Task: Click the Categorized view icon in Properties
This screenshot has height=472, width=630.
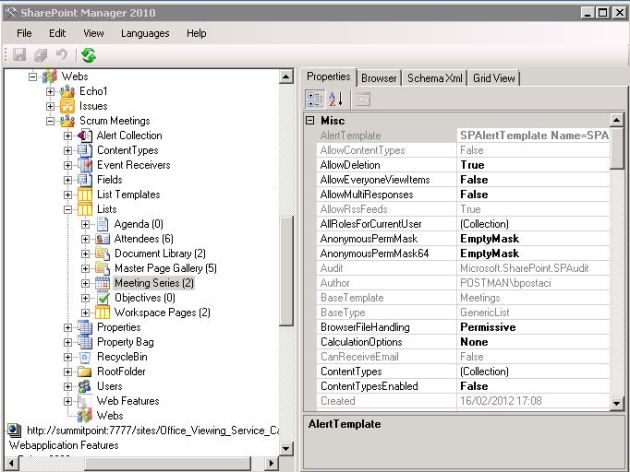Action: pyautogui.click(x=314, y=100)
